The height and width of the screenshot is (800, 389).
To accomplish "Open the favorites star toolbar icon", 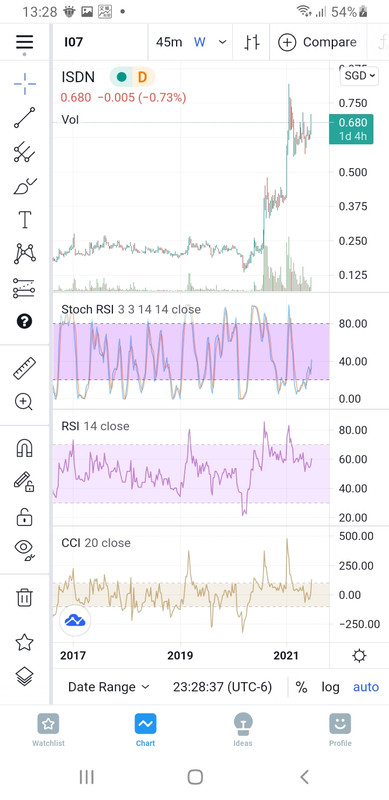I will (x=25, y=642).
